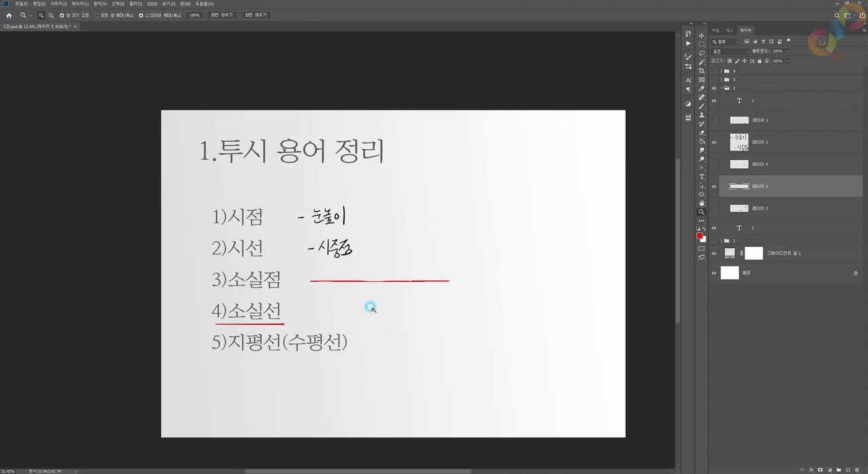The height and width of the screenshot is (474, 868).
Task: Select the Rectangular Marquee tool
Action: [702, 44]
